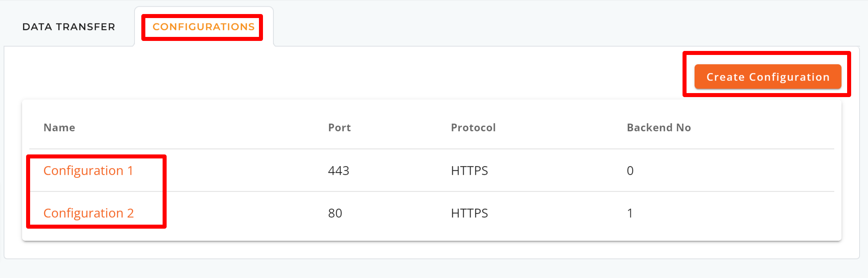Open the Configuration 1 link
Viewport: 868px width, 278px height.
coord(88,171)
